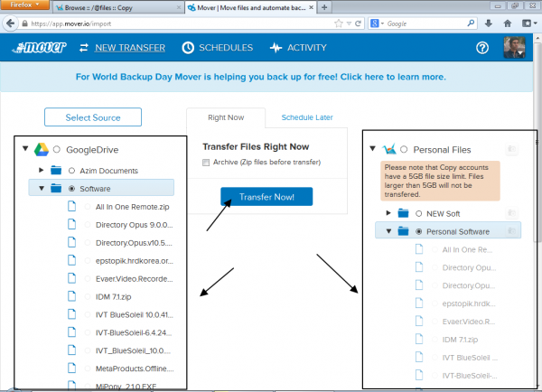Click the Firefox downloads arrow icon
This screenshot has height=392, width=542.
(489, 23)
